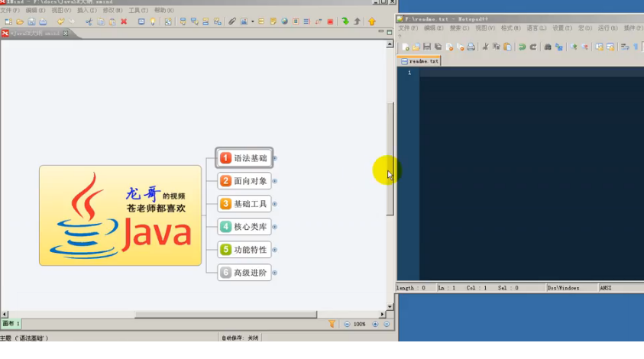Open the 插入(I) menu in XMind
The height and width of the screenshot is (359, 644).
[x=87, y=10]
